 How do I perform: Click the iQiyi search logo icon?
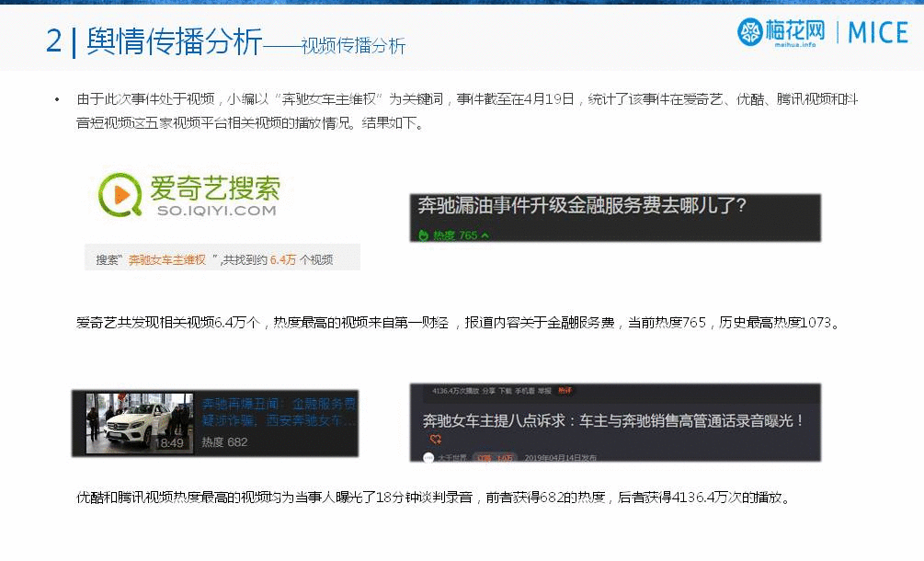118,193
